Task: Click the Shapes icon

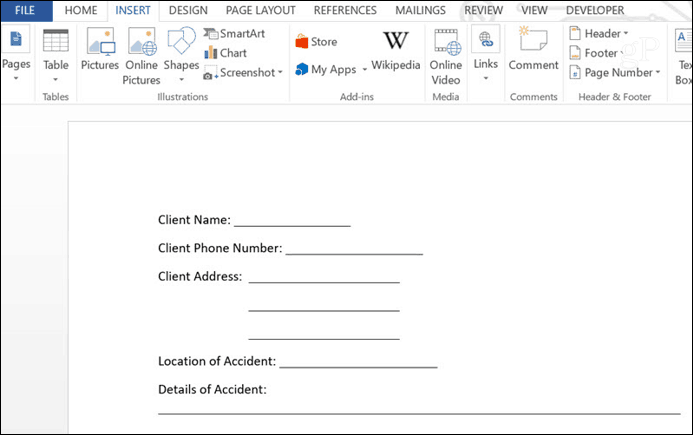Action: (181, 41)
